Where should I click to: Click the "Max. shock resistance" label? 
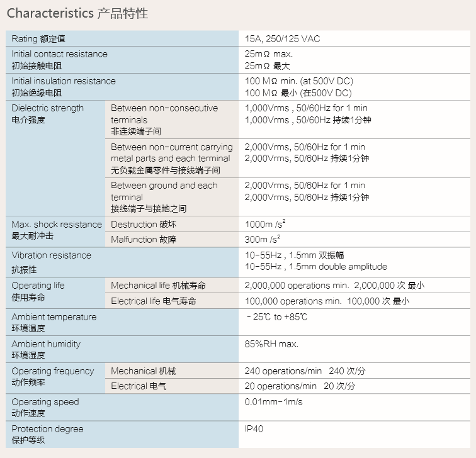(x=57, y=225)
